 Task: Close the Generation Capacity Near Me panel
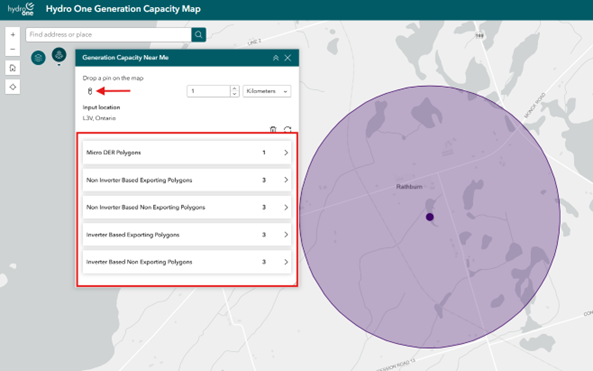click(288, 58)
